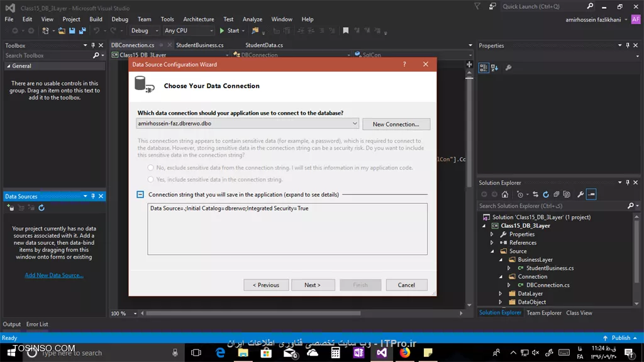
Task: Click in the Search Toolbox field
Action: 48,55
